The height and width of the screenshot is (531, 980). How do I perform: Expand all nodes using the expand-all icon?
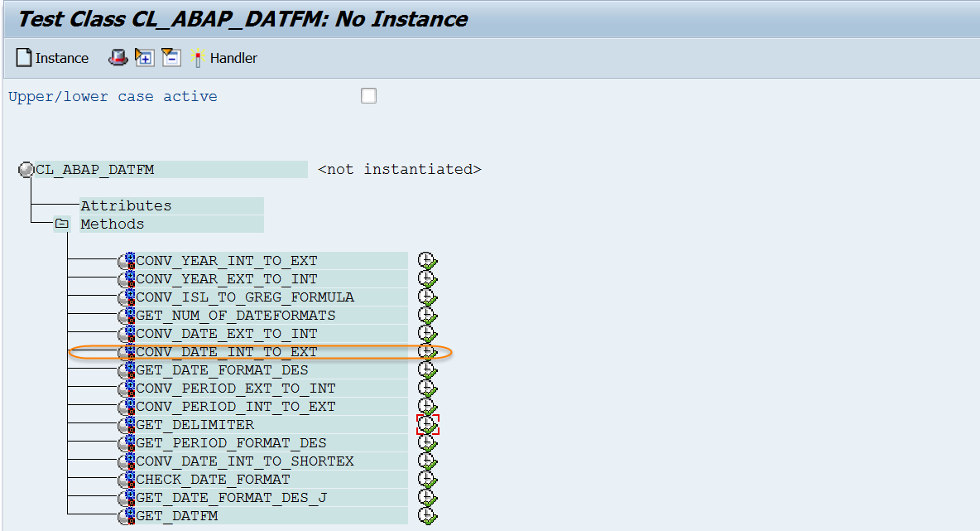pyautogui.click(x=144, y=57)
